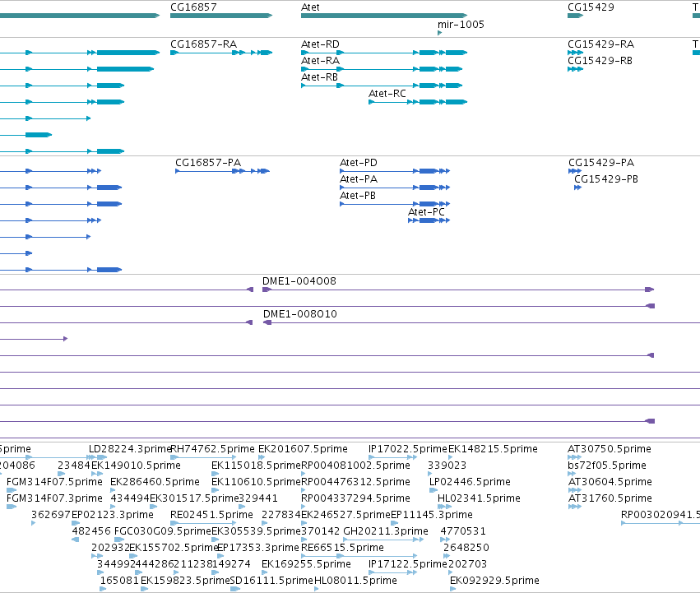
Task: Click EST RH74762.5prime
Action: (x=212, y=449)
